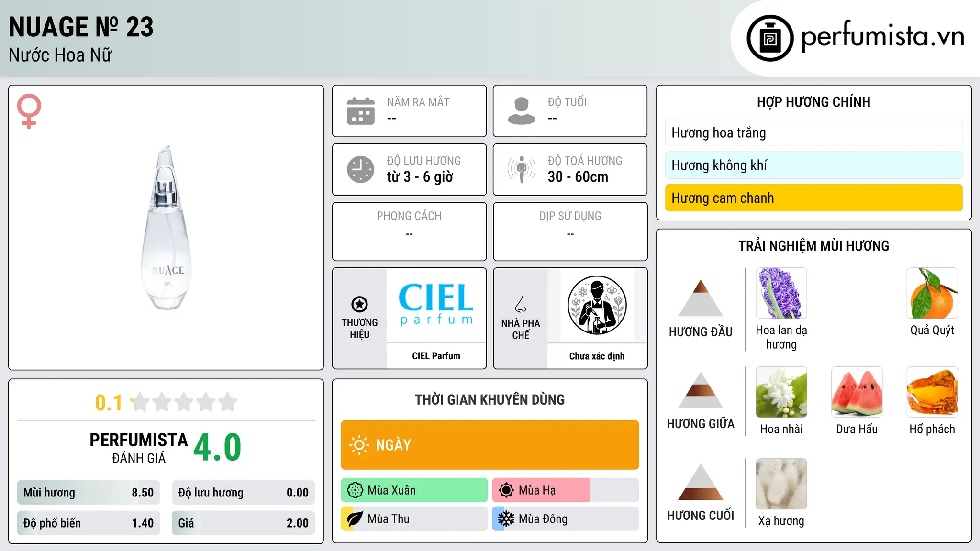Viewport: 980px width, 551px height.
Task: Click the Độ lưu hương 0.00 score bar
Action: point(243,493)
